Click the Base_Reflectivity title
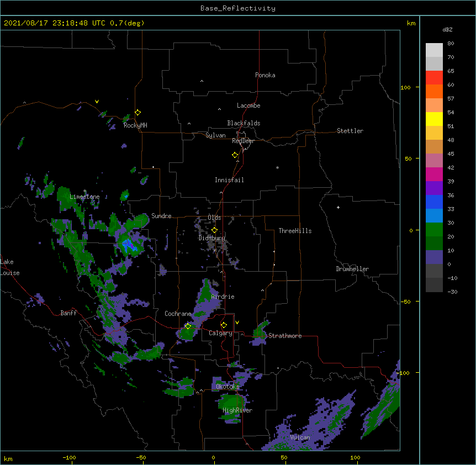This screenshot has width=476, height=465. click(x=238, y=8)
